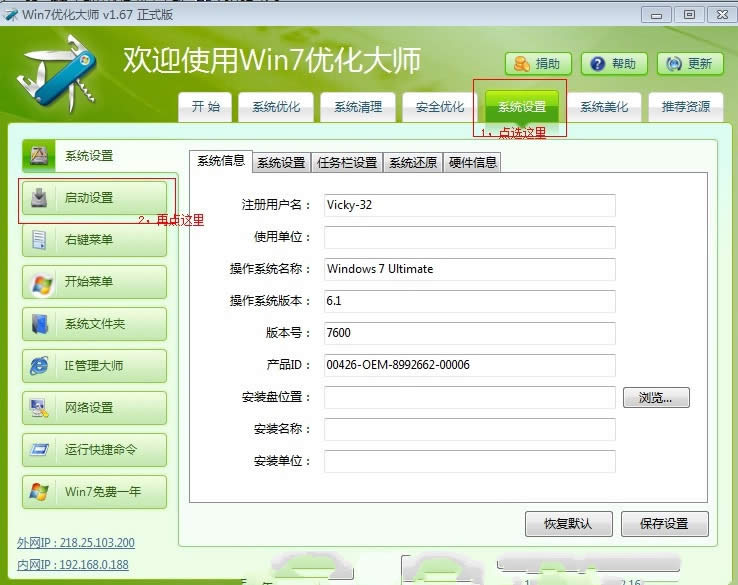
Task: Click the 操作系统名称 field with Windows 7 Ultimate
Action: pyautogui.click(x=470, y=269)
